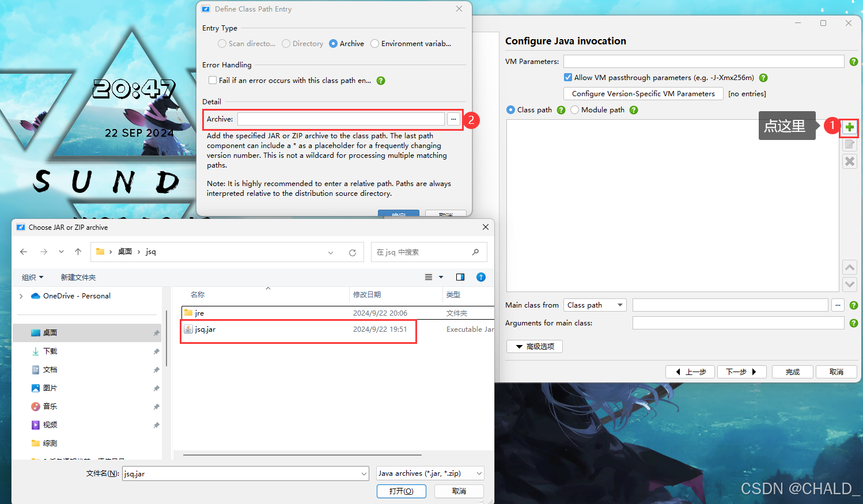Select 桌面 in the breadcrumb path
863x504 pixels.
coord(125,251)
